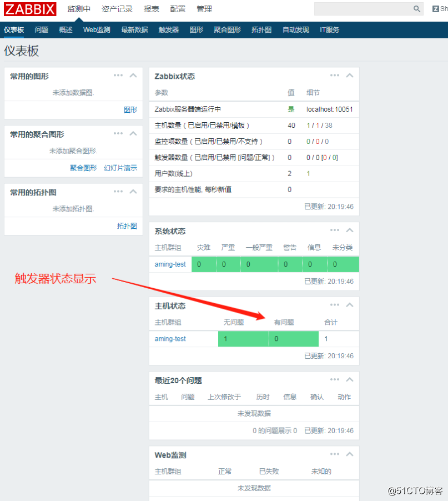Collapse the 常用的图形 widget
Image resolution: width=448 pixels, height=501 pixels.
click(133, 76)
